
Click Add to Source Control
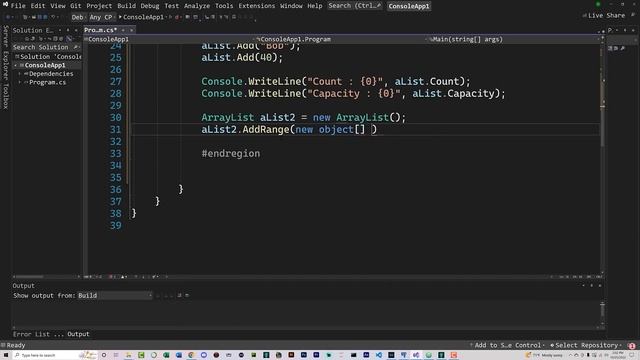pyautogui.click(x=507, y=345)
